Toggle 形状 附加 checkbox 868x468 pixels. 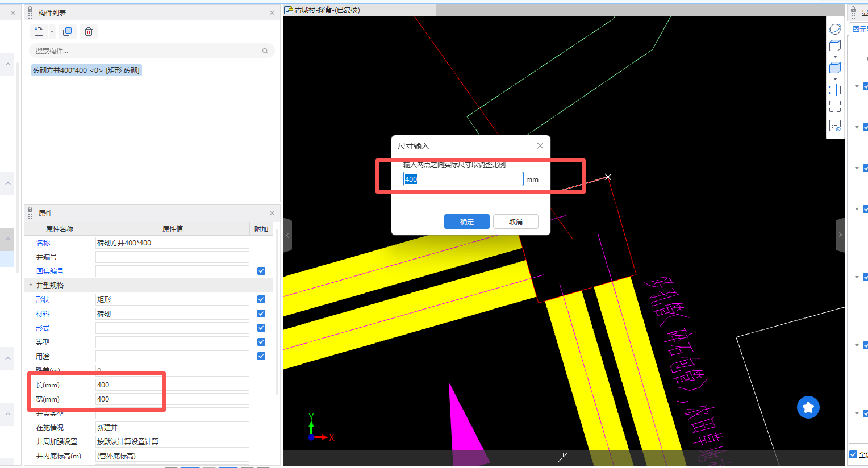[261, 299]
